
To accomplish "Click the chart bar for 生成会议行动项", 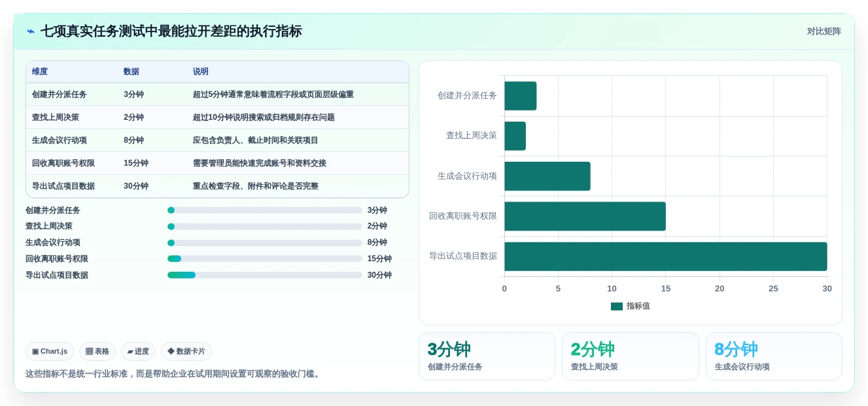I will [547, 176].
